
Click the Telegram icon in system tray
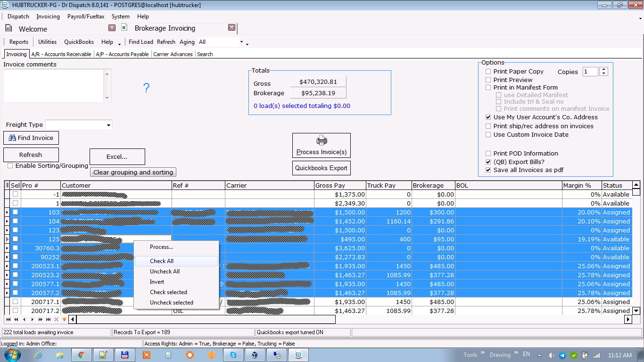click(x=562, y=355)
